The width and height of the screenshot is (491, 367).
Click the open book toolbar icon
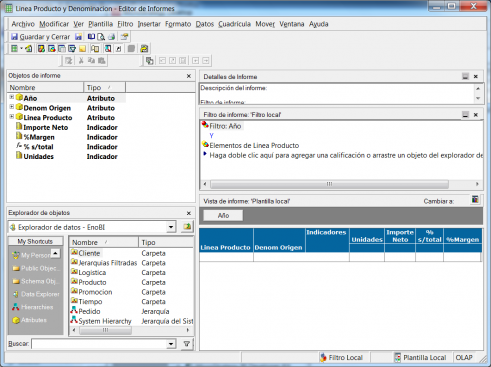click(91, 37)
